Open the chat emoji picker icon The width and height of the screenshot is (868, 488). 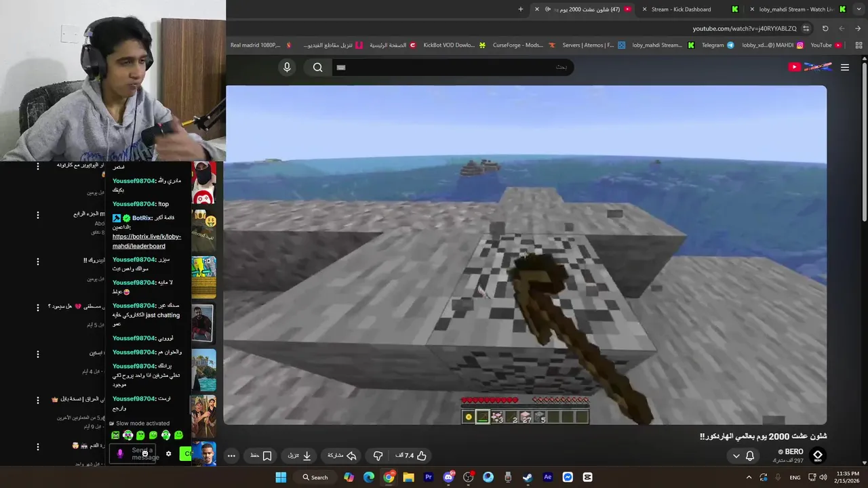click(144, 453)
